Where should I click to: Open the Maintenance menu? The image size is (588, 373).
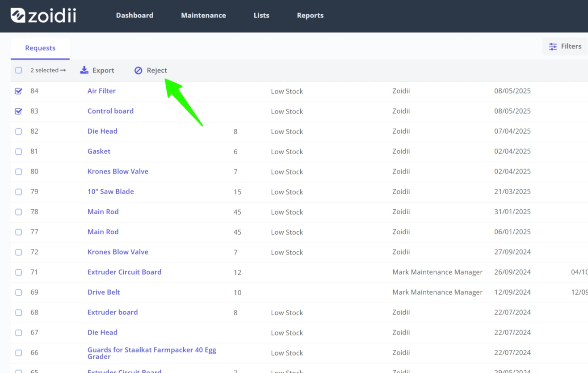coord(203,15)
